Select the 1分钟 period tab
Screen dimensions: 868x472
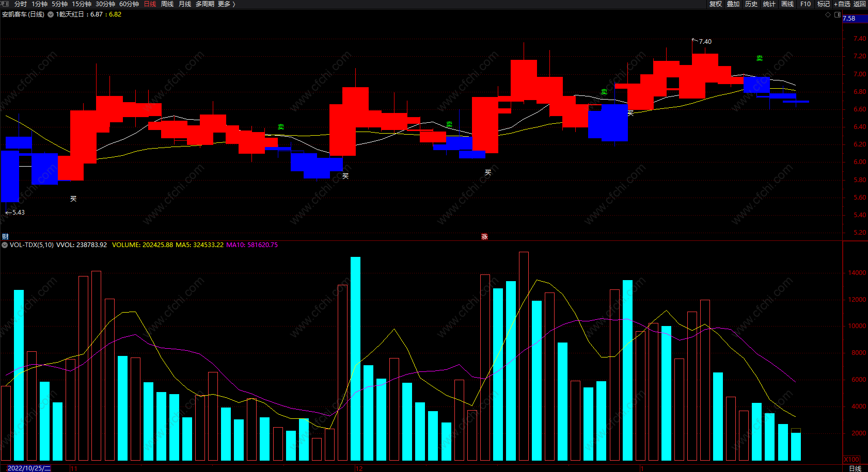[x=39, y=4]
